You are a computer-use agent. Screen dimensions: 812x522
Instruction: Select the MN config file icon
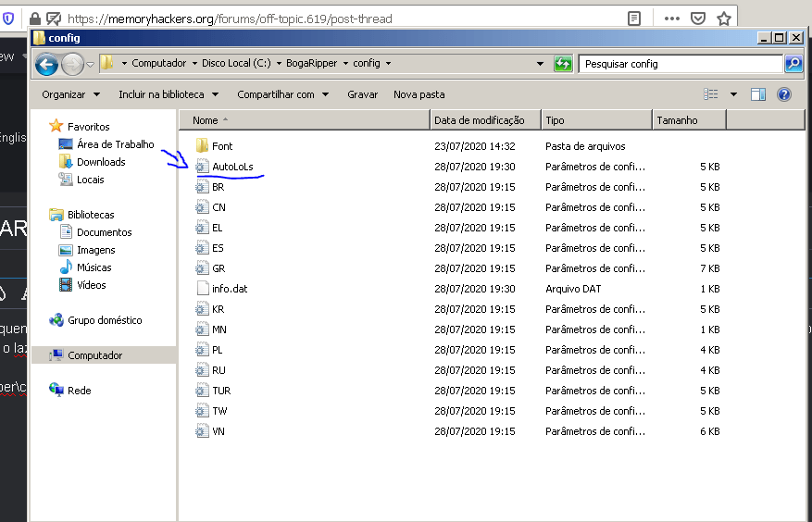point(202,329)
